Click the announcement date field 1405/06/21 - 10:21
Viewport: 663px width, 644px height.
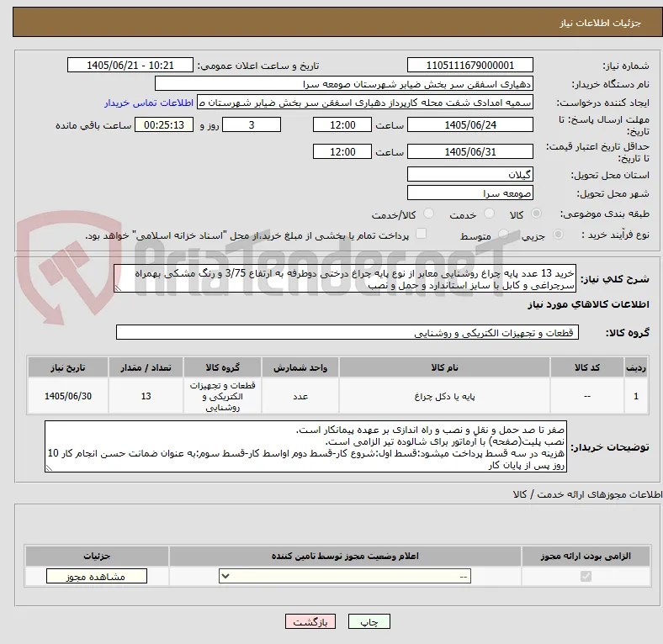[130, 65]
